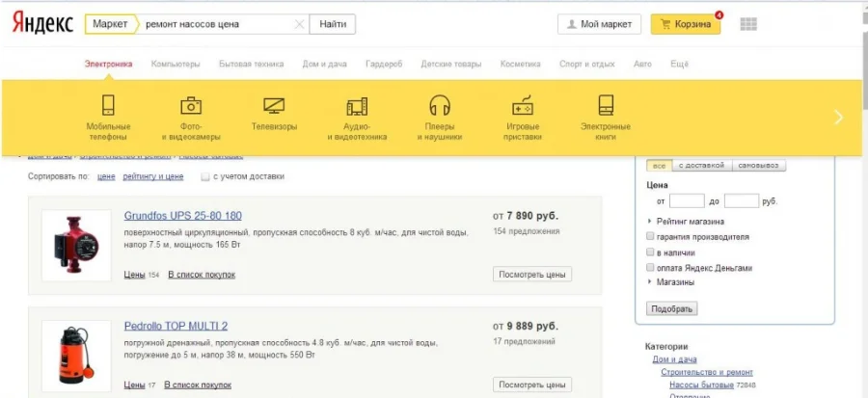The height and width of the screenshot is (398, 868).
Task: Open the Pedrollo TOP MULTI 2 link
Action: point(176,326)
